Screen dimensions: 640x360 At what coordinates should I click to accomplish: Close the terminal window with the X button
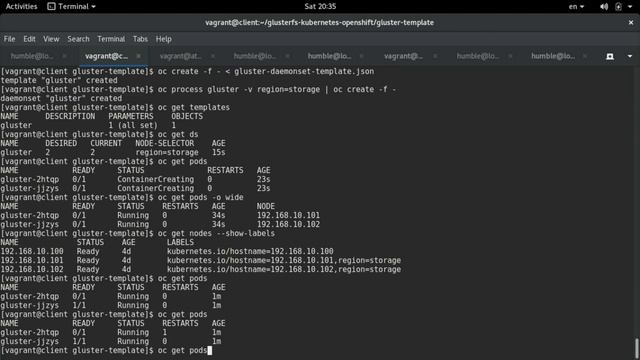[631, 22]
